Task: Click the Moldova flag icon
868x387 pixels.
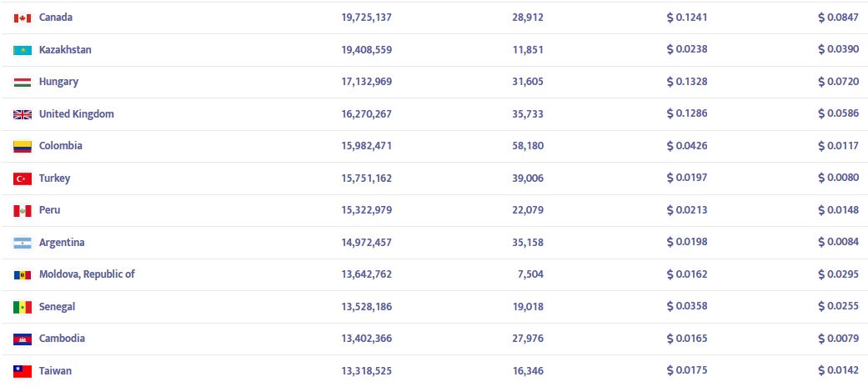Action: 23,274
